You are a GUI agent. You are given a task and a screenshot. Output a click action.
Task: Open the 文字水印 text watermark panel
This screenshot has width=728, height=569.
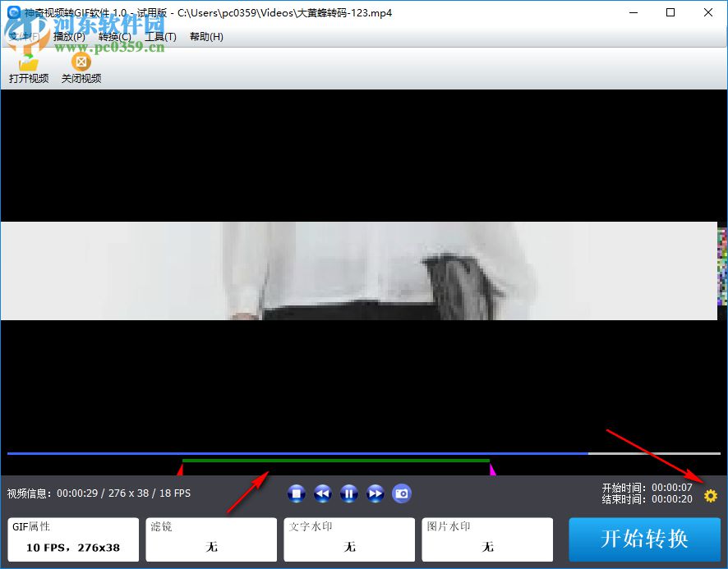[x=349, y=539]
